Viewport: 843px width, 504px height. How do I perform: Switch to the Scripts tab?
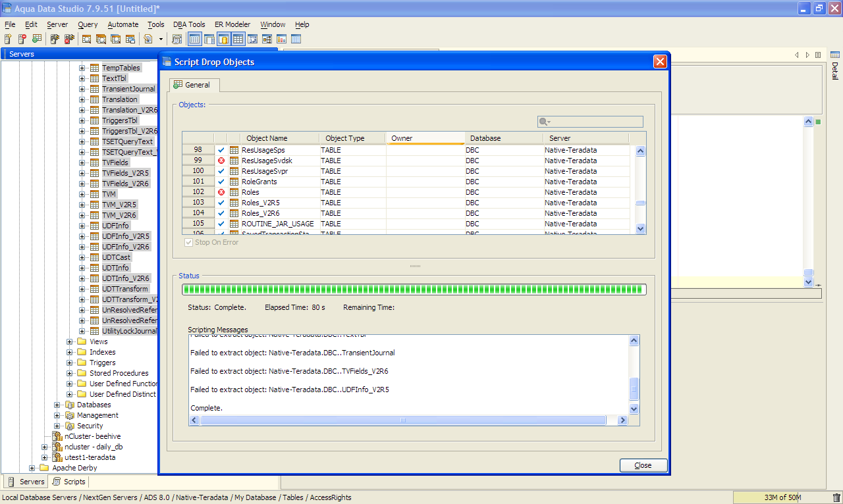coord(68,482)
